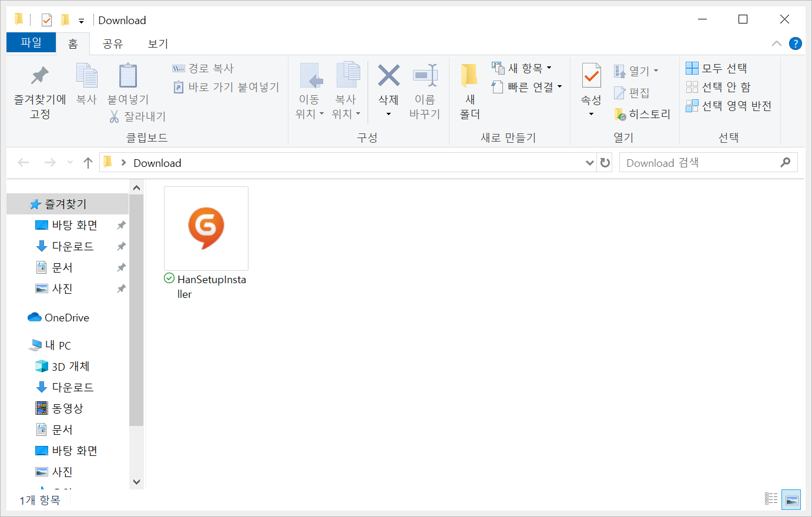Switch to details view icon

pos(771,499)
